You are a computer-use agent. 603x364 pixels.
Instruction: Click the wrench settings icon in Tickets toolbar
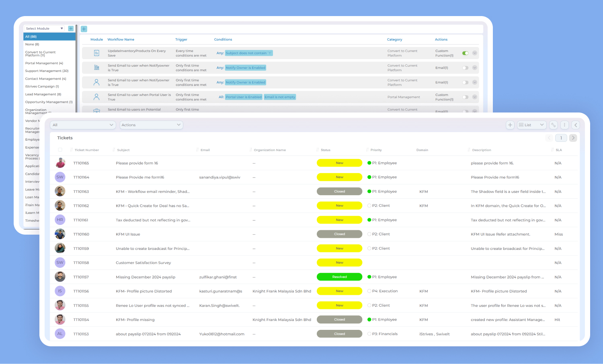point(553,125)
